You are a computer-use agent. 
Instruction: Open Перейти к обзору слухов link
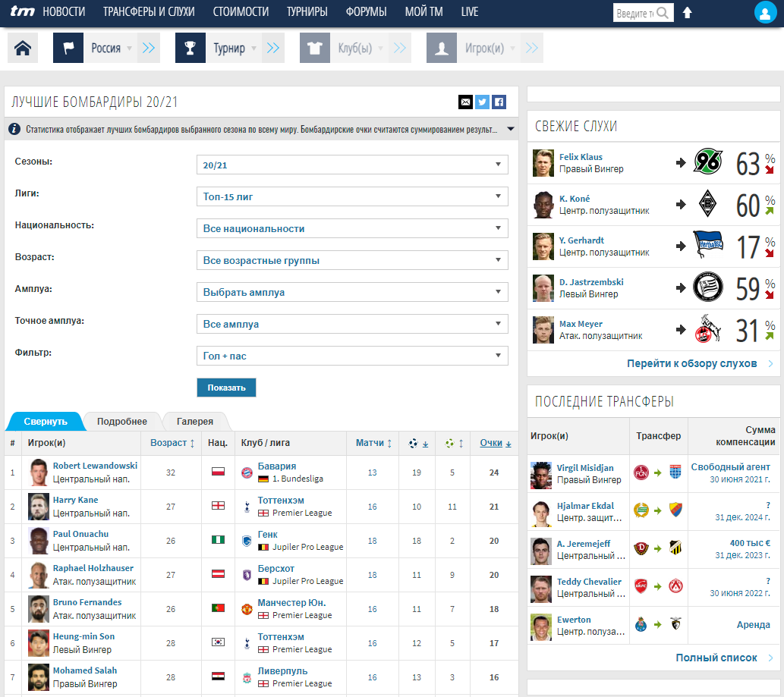[691, 363]
